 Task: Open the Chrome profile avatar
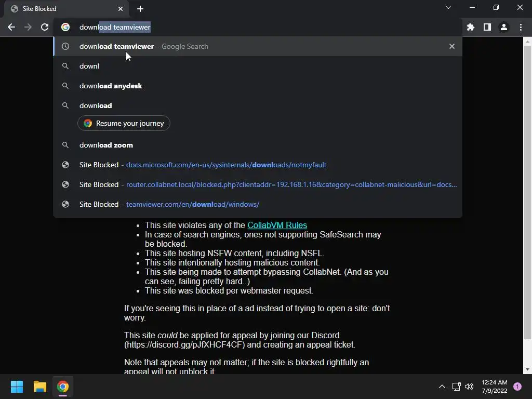(x=504, y=27)
